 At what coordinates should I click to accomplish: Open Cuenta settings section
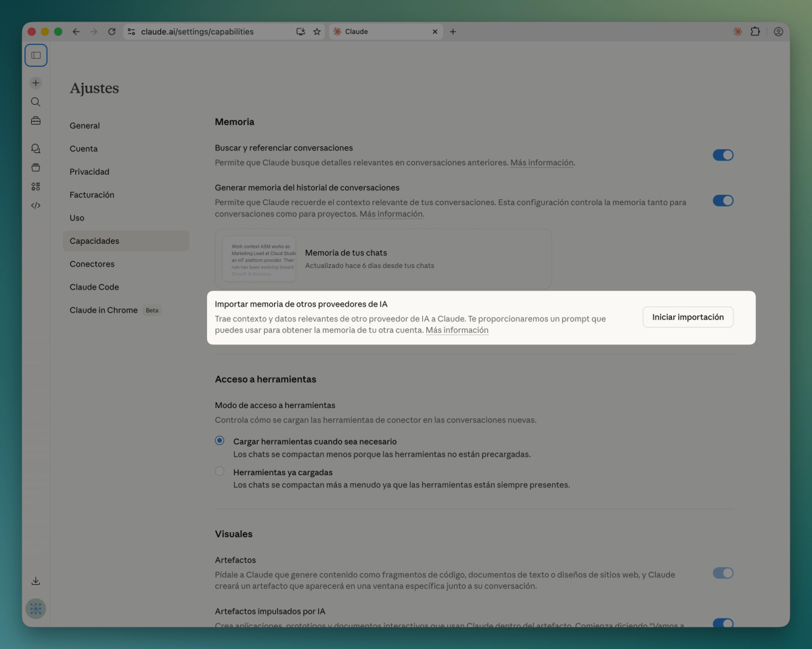tap(126, 149)
